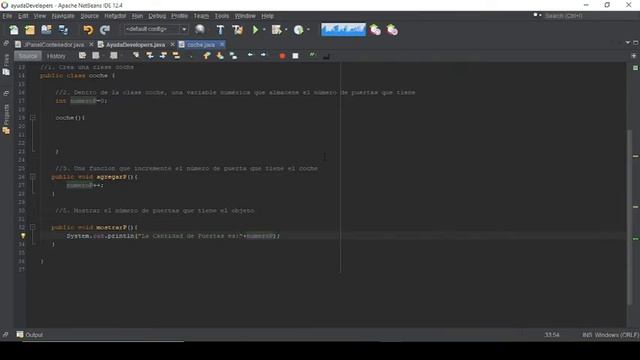640x360 pixels.
Task: Click the last icon in the main toolbar
Action: [x=392, y=30]
